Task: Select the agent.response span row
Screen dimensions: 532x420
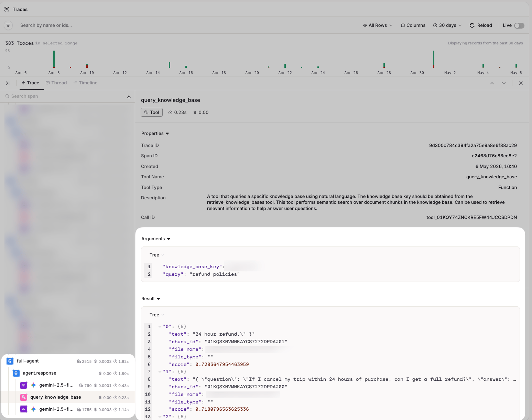Action: pyautogui.click(x=68, y=373)
